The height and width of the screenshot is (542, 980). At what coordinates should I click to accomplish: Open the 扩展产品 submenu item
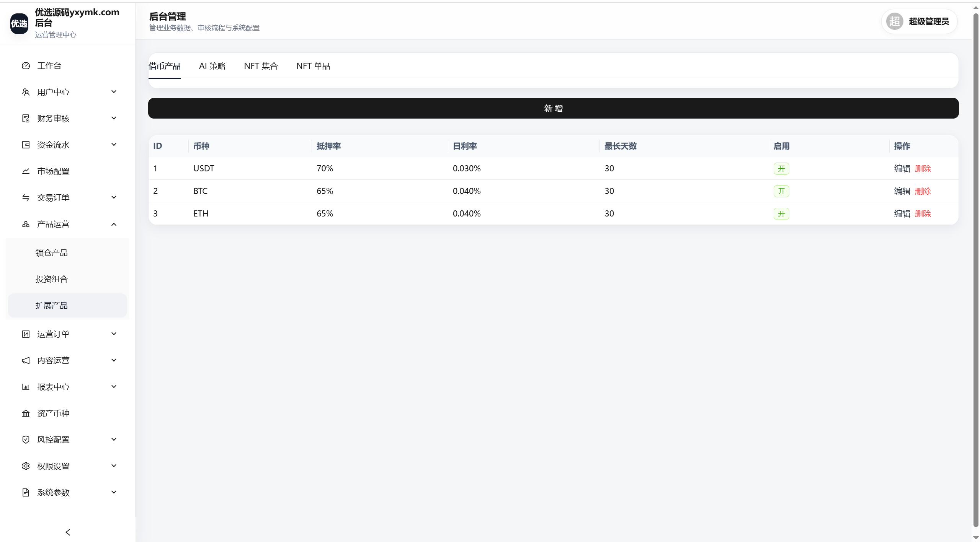click(x=67, y=306)
